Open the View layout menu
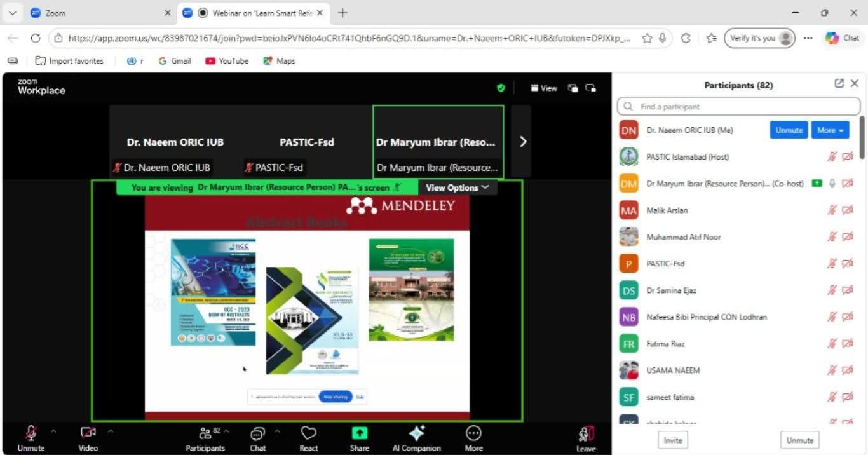 pos(544,88)
